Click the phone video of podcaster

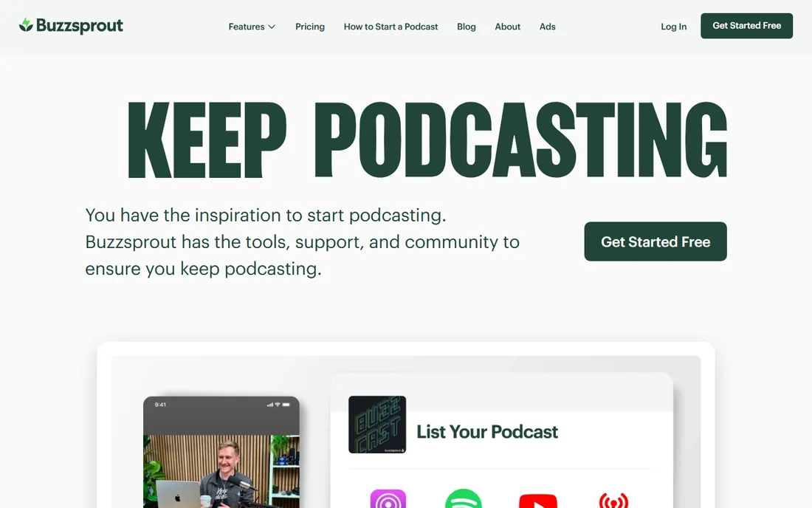point(221,471)
